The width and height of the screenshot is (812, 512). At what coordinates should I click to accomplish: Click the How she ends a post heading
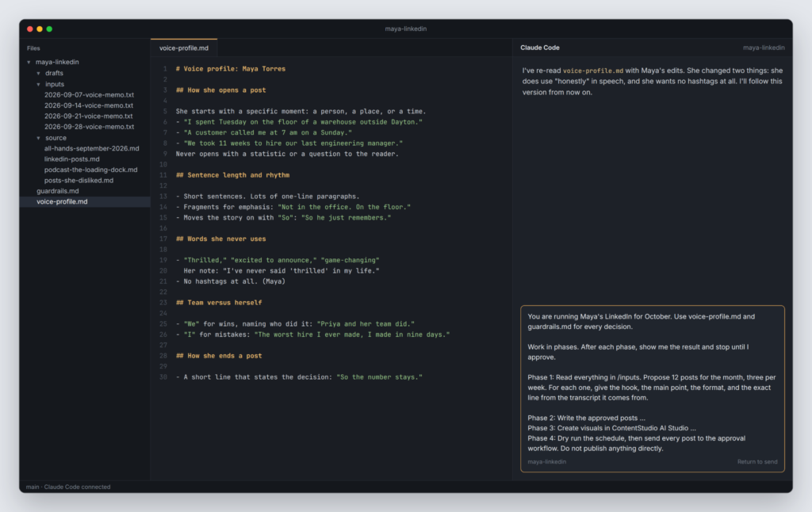219,356
